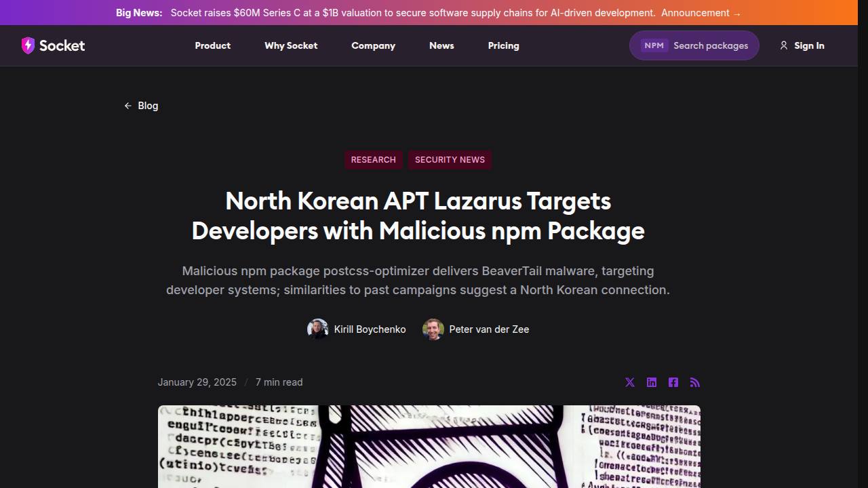Click the back arrow next to Blog
The height and width of the screenshot is (488, 868).
point(127,106)
